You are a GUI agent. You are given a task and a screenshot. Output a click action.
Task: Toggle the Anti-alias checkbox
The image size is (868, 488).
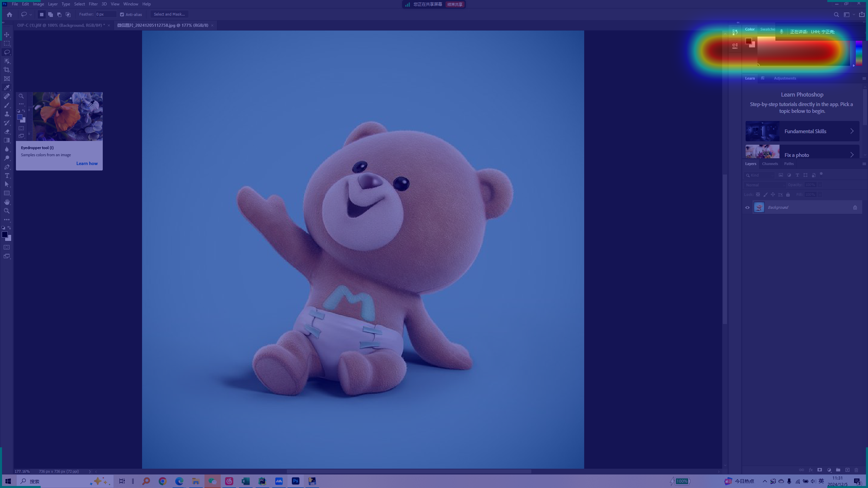(122, 14)
